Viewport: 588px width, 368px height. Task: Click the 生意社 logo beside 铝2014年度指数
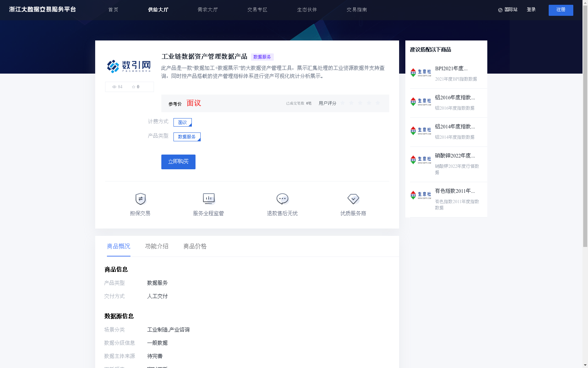click(421, 131)
